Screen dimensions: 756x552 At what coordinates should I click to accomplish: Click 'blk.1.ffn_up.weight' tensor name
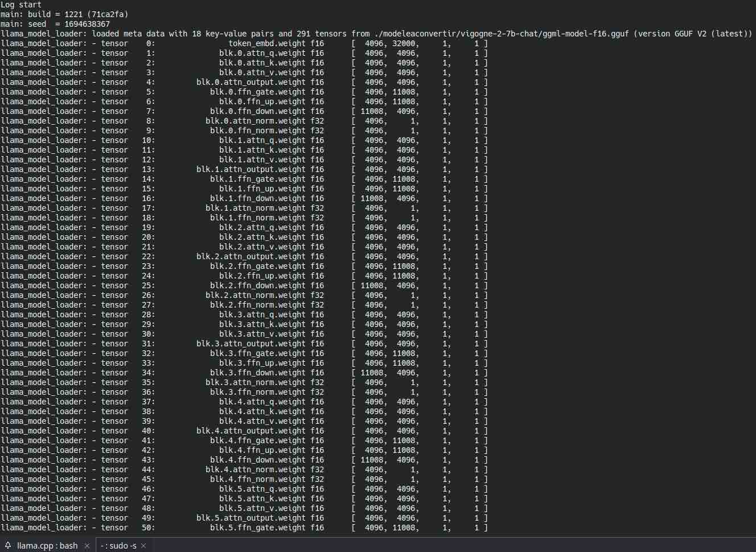point(263,189)
